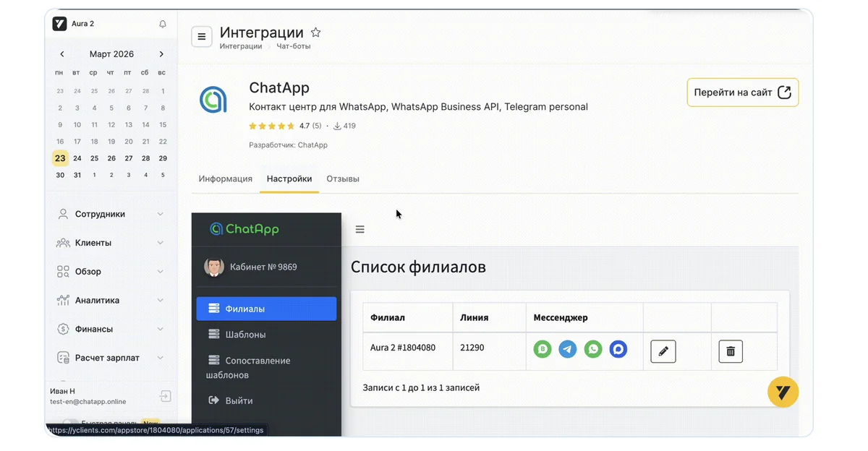
Task: Click the Telegram messenger icon
Action: [x=568, y=350]
